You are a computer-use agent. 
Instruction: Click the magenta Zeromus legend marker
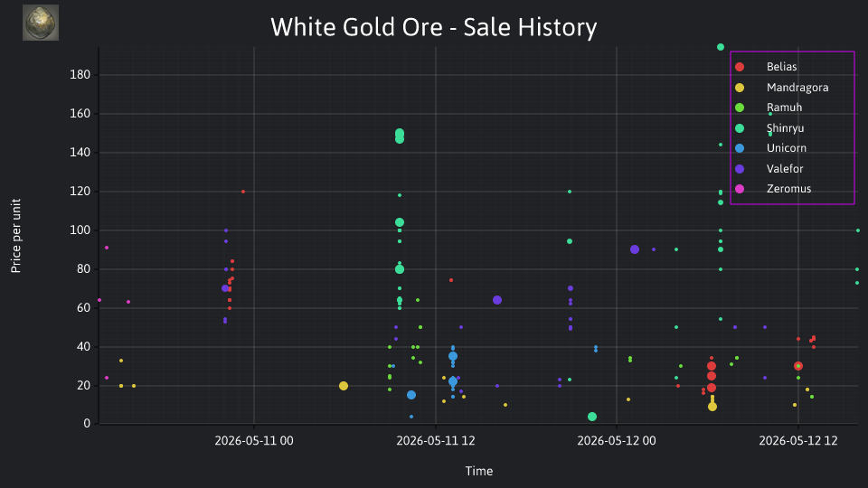(x=740, y=189)
